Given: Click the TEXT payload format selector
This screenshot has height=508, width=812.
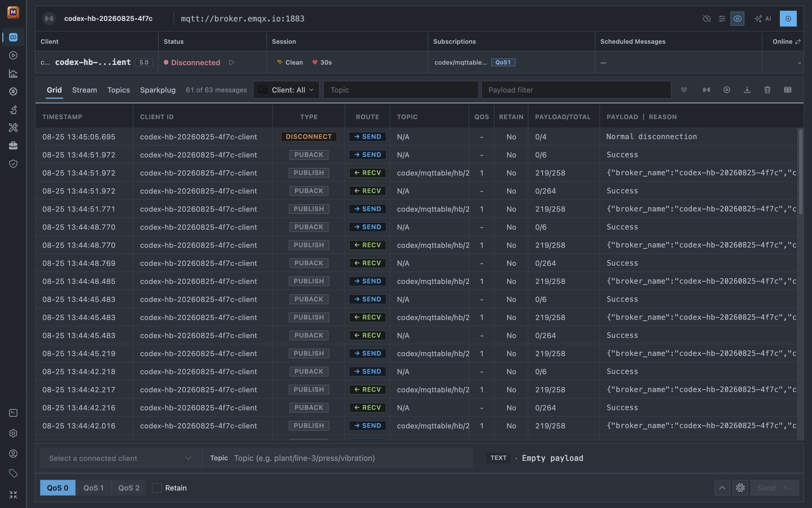Looking at the screenshot, I should pyautogui.click(x=498, y=458).
